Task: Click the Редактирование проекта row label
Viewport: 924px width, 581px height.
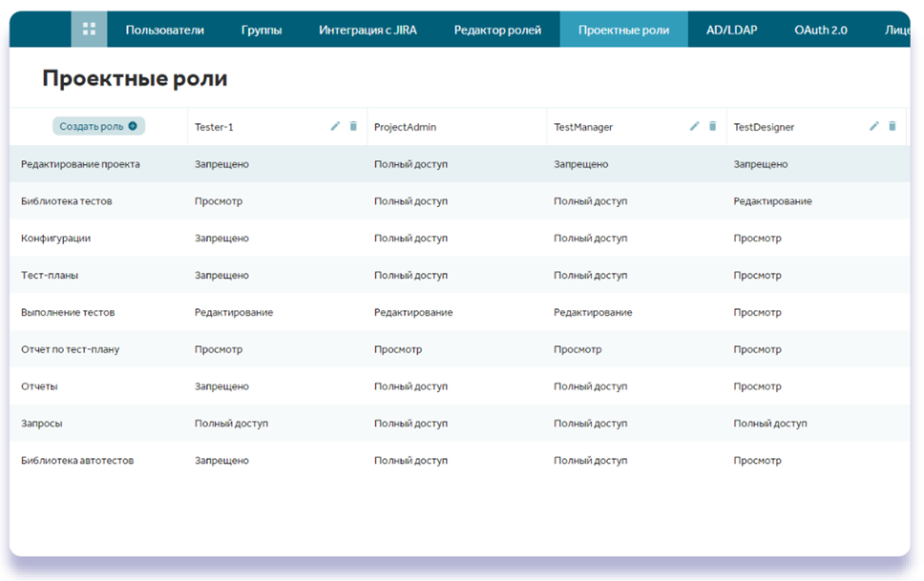Action: [80, 164]
